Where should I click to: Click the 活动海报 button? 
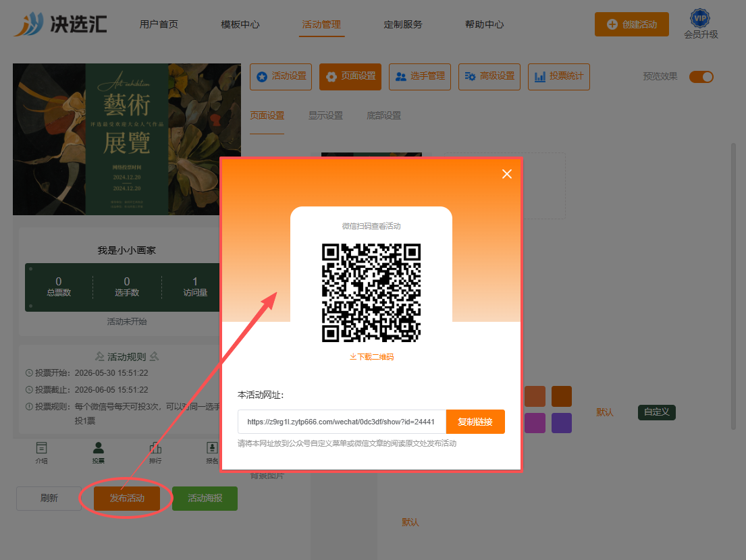tap(205, 498)
